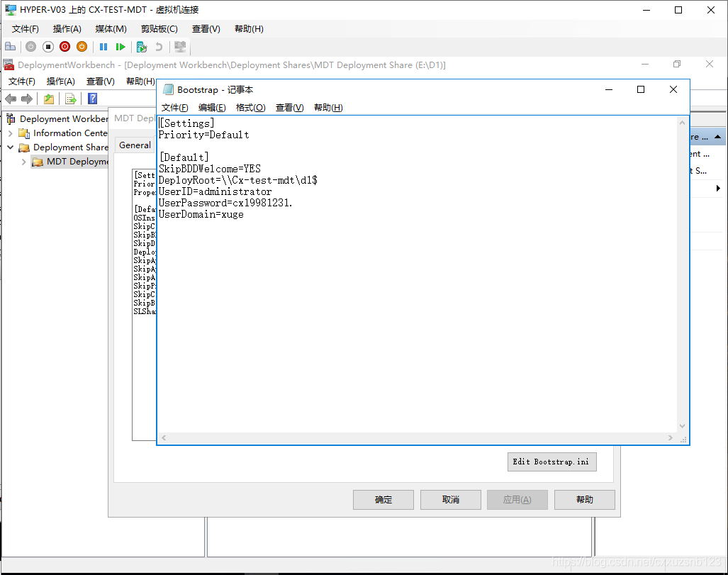The width and height of the screenshot is (728, 575).
Task: Click the UserDomain=xuge line
Action: click(x=201, y=215)
